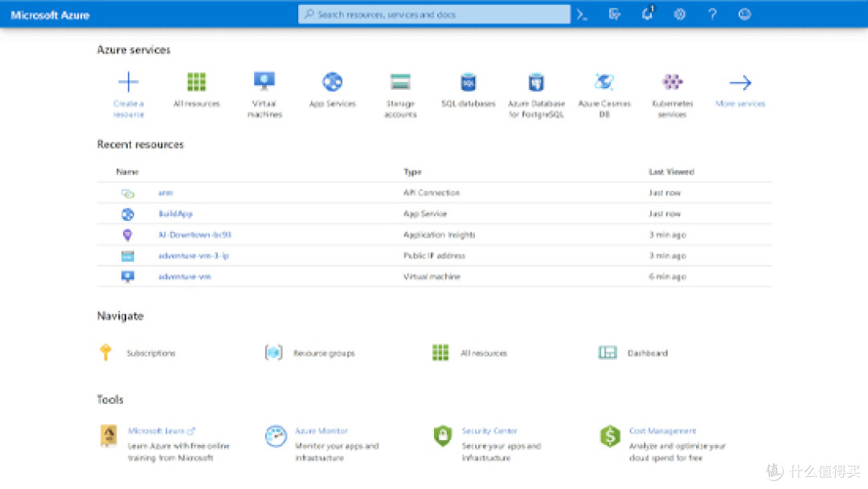Open Microsoft Learn link
Screen dimensions: 868x489
(x=161, y=431)
